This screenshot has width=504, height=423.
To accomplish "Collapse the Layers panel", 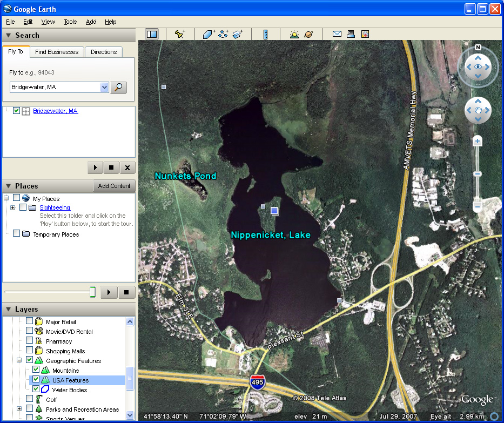I will (8, 309).
